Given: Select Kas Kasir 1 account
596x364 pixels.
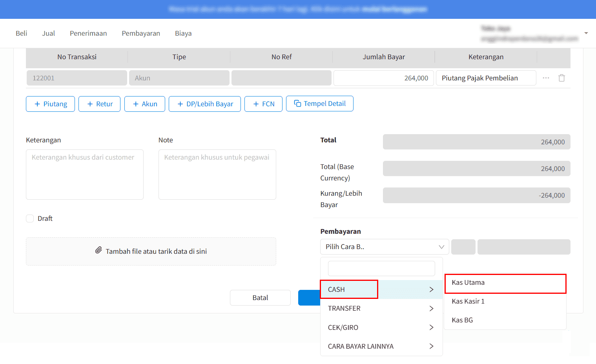Looking at the screenshot, I should pyautogui.click(x=505, y=301).
